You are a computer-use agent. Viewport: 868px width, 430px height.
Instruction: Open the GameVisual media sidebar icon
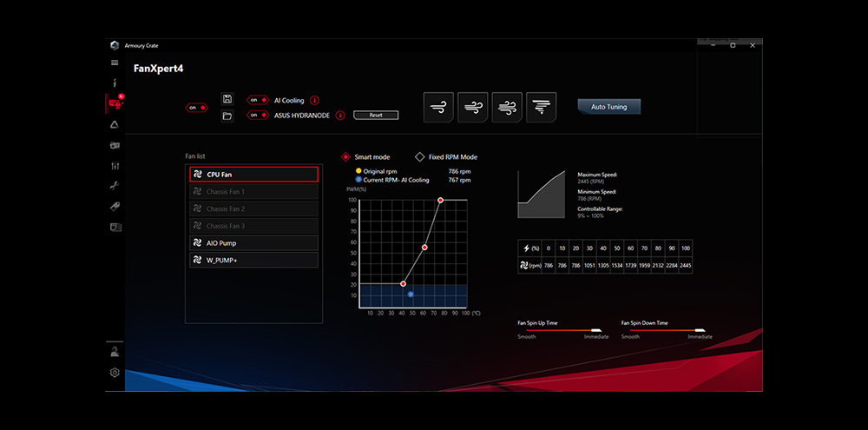pos(115,145)
